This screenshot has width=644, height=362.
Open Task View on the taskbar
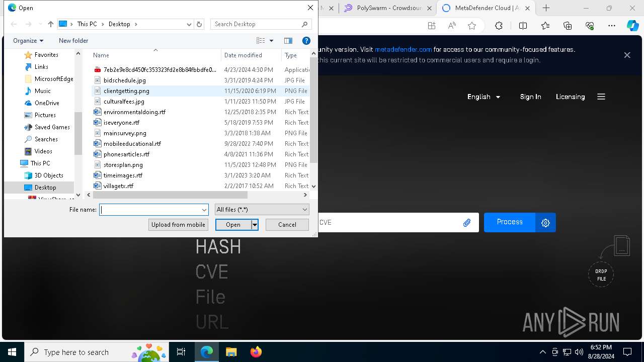point(181,352)
